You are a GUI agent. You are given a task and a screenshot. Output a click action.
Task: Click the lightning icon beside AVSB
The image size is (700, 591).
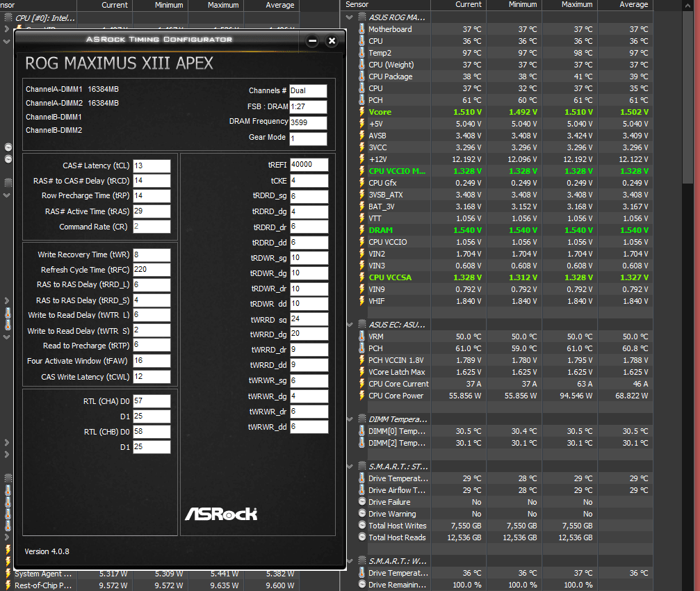coord(361,136)
